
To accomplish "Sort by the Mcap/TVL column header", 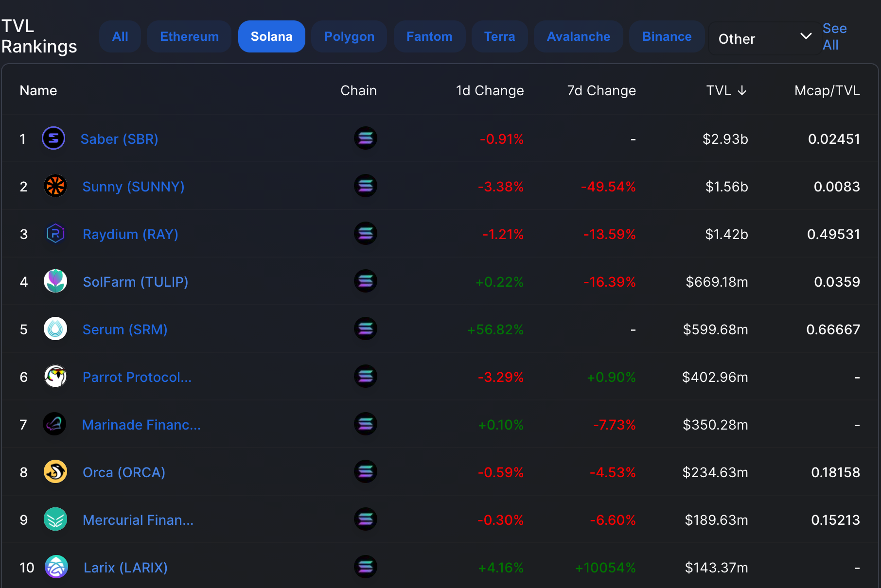I will point(827,91).
